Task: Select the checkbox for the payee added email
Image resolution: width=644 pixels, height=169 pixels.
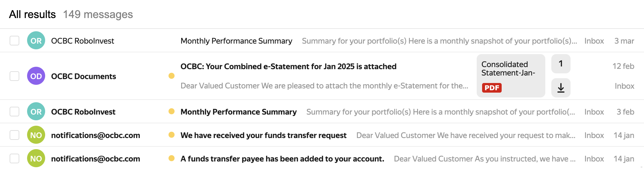Action: [14, 158]
